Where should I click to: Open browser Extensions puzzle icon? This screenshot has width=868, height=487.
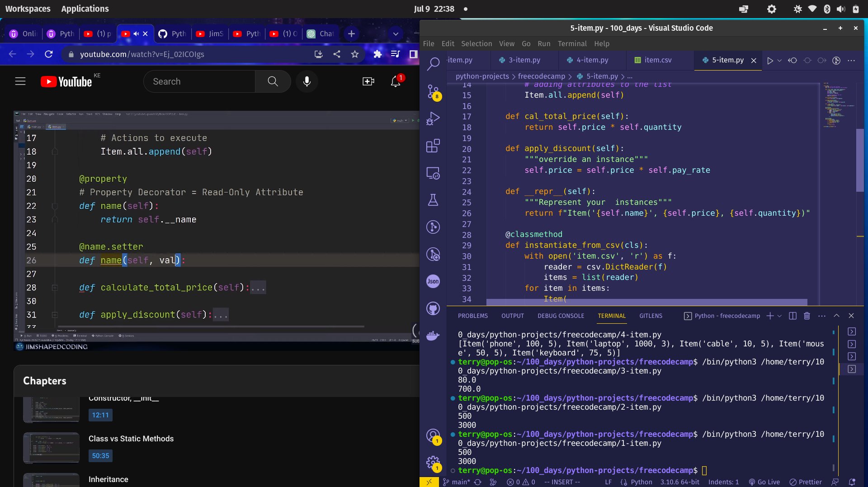[x=377, y=54]
